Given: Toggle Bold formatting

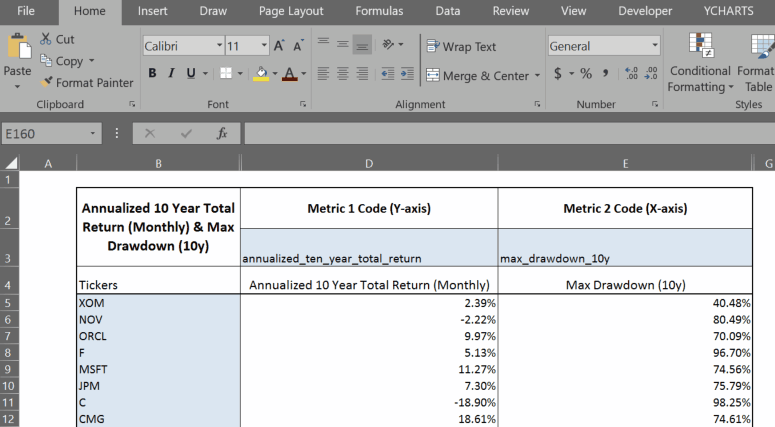Looking at the screenshot, I should 152,73.
